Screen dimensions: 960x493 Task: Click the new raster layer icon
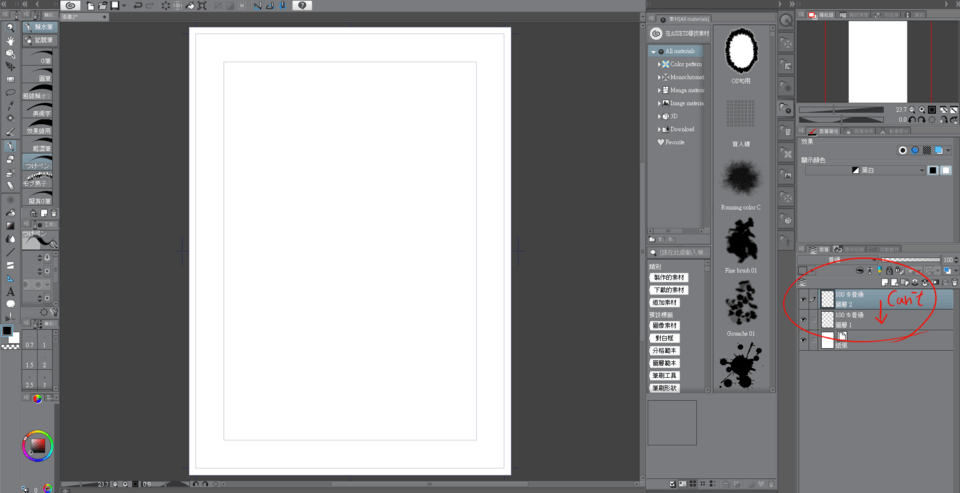pos(885,282)
